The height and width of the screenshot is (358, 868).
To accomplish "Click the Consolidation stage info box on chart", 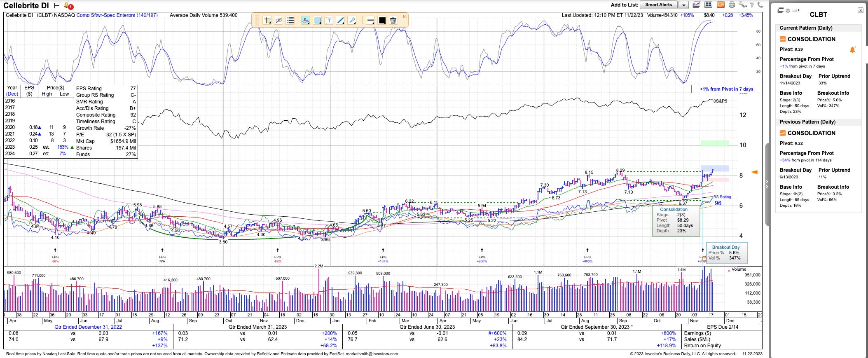I will (676, 220).
